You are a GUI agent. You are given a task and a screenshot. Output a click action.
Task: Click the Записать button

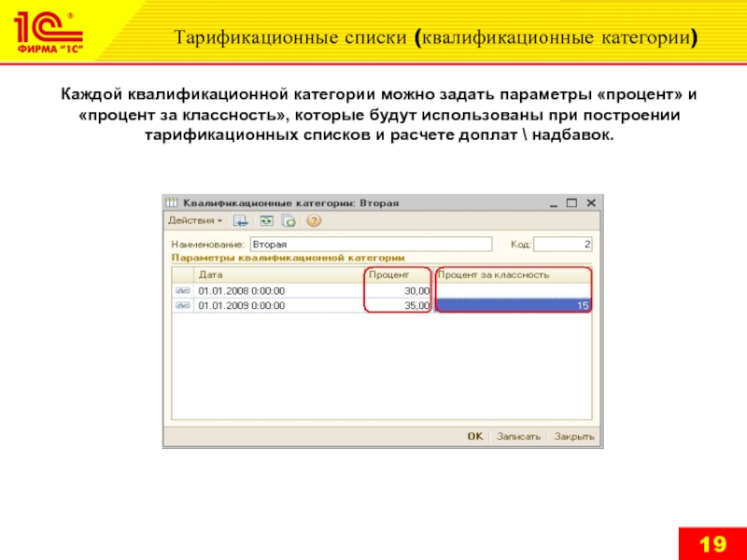tap(518, 437)
